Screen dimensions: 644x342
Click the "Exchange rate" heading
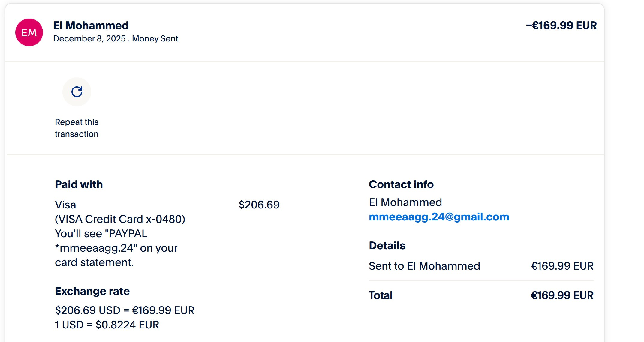click(x=92, y=291)
